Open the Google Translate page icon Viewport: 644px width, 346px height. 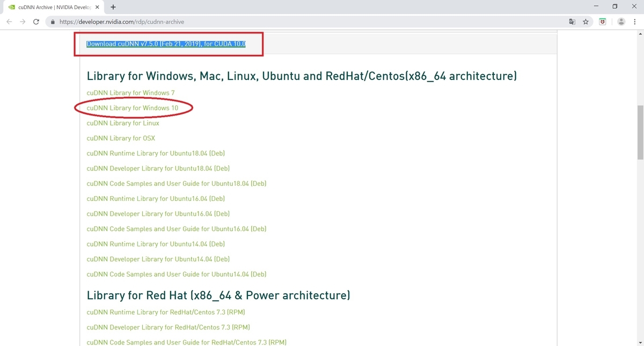tap(572, 21)
